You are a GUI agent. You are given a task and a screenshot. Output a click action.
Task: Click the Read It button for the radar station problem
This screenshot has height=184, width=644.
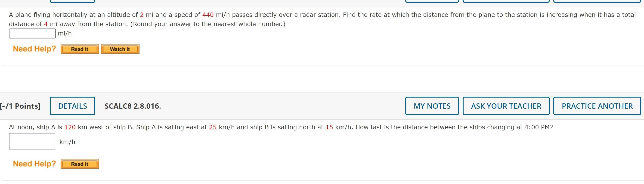[79, 49]
